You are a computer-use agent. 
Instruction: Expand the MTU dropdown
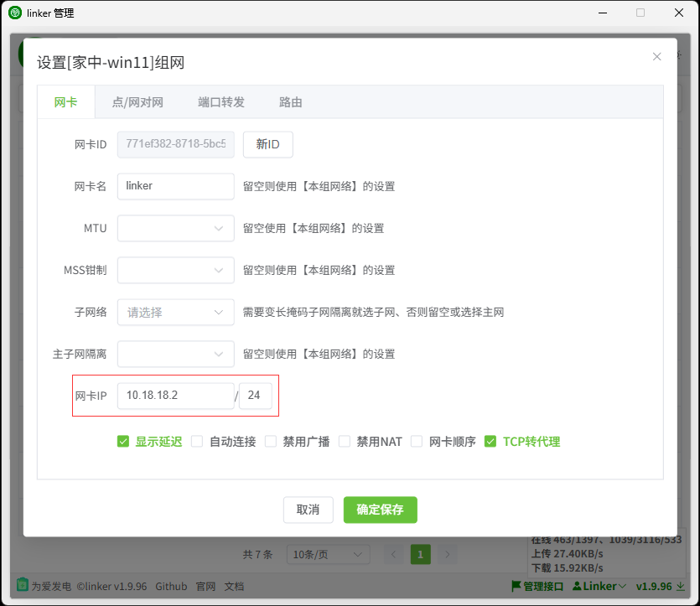click(175, 228)
